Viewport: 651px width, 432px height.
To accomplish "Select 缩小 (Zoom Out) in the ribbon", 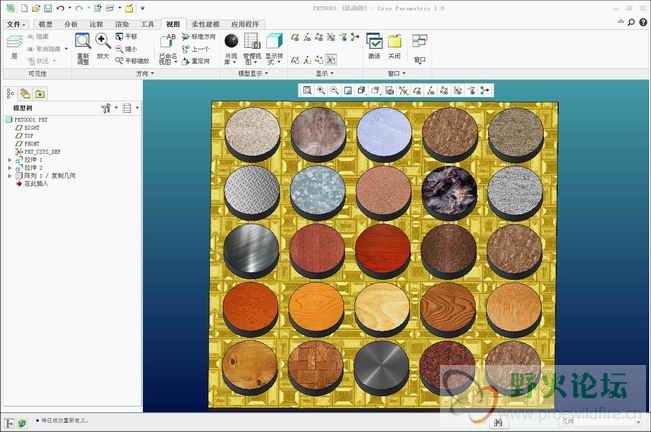I will 126,49.
